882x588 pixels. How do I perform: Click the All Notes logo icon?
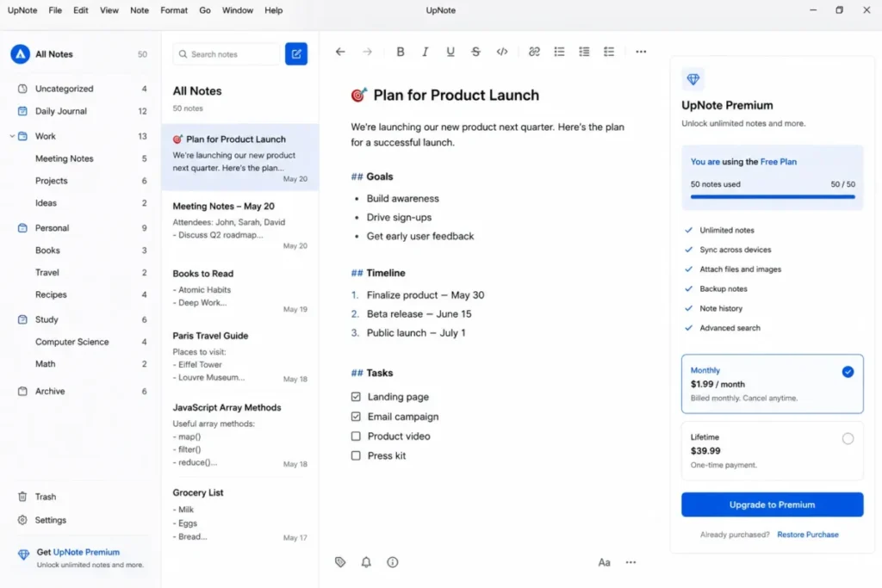tap(21, 54)
